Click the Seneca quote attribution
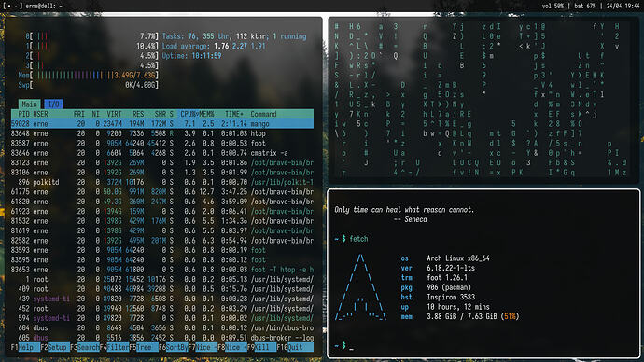Viewport: 644px width, 362px height. [x=411, y=219]
